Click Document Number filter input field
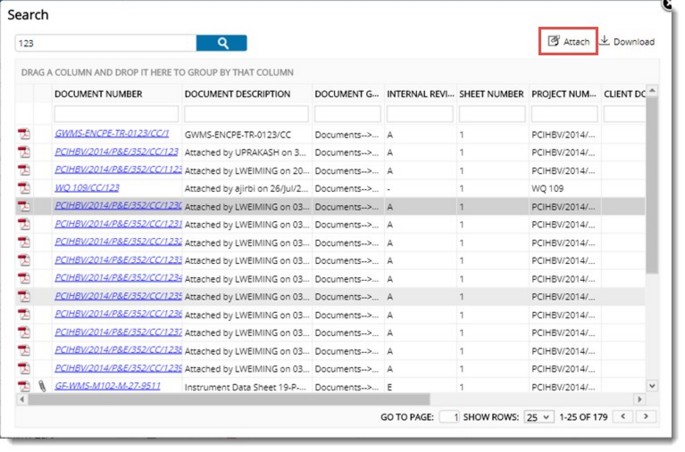This screenshot has height=452, width=685. click(116, 114)
